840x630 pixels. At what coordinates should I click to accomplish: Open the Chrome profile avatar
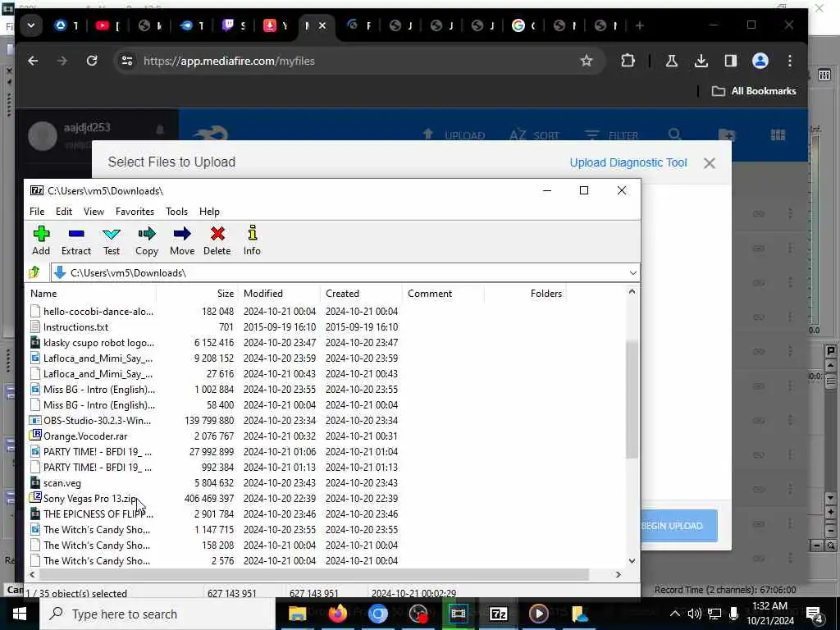pyautogui.click(x=760, y=61)
